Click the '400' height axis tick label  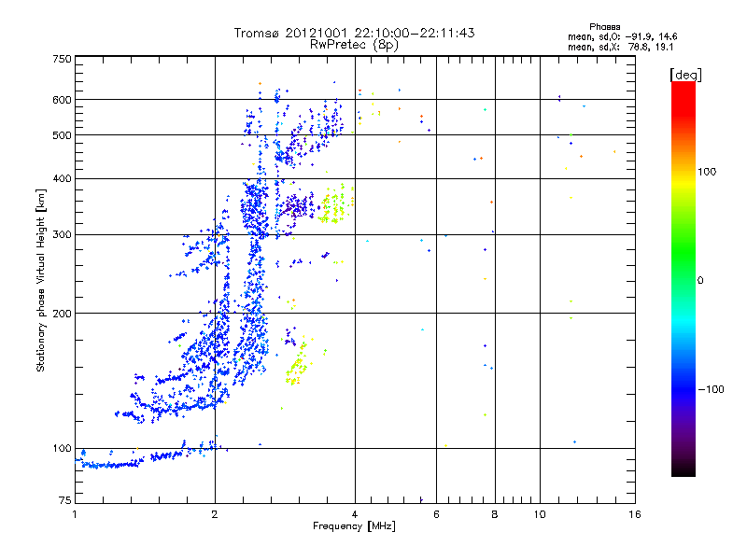pos(62,178)
